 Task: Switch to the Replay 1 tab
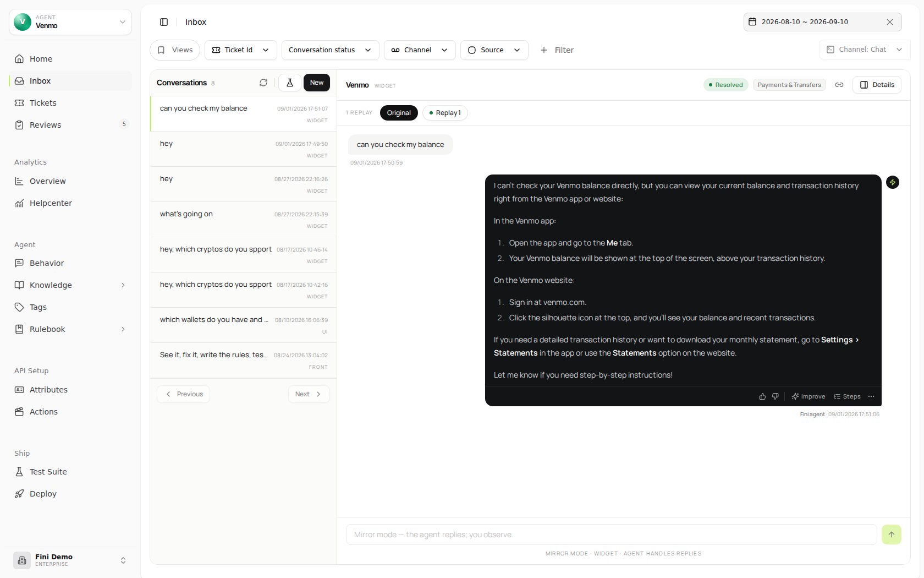click(445, 113)
